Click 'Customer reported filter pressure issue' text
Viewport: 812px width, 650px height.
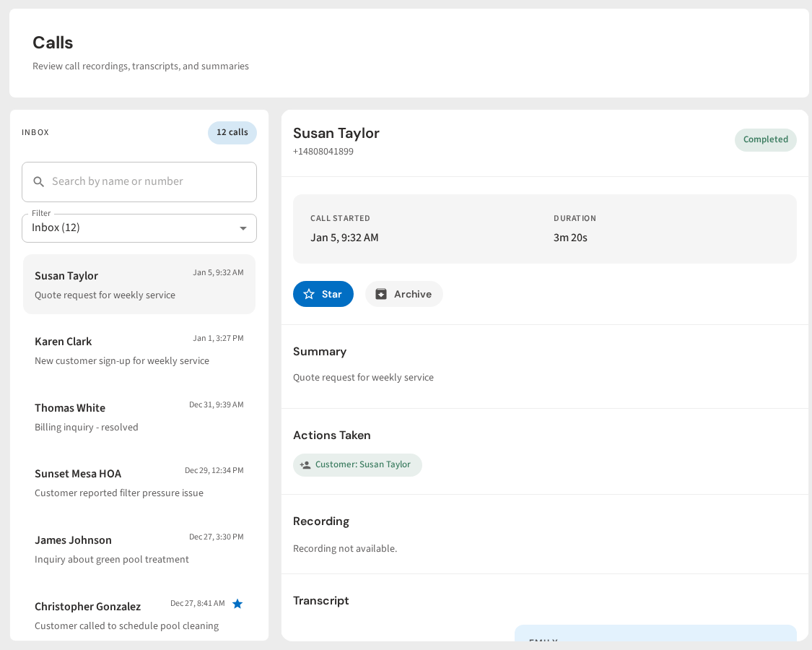(x=119, y=493)
